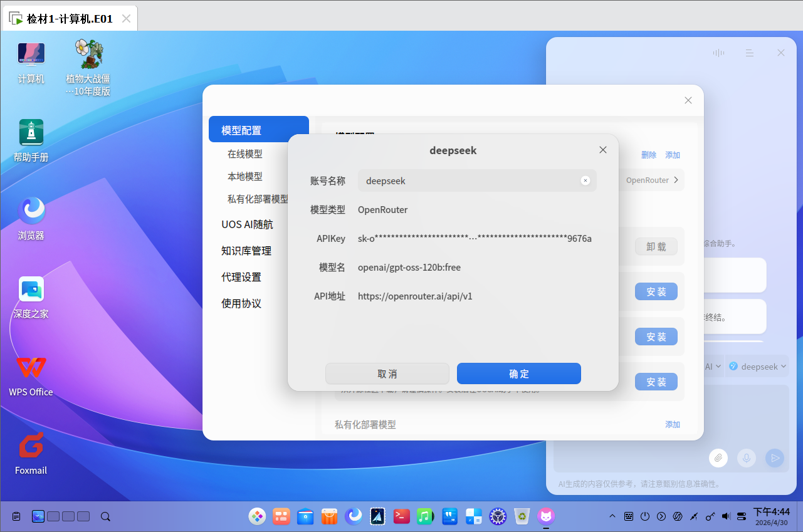803x532 pixels.
Task: Close the model settings window
Action: (688, 100)
